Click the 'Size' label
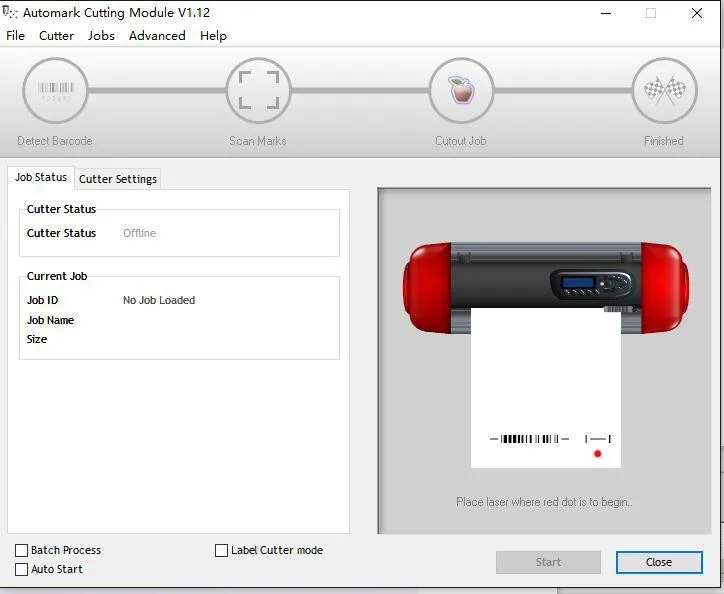This screenshot has height=594, width=724. (37, 339)
